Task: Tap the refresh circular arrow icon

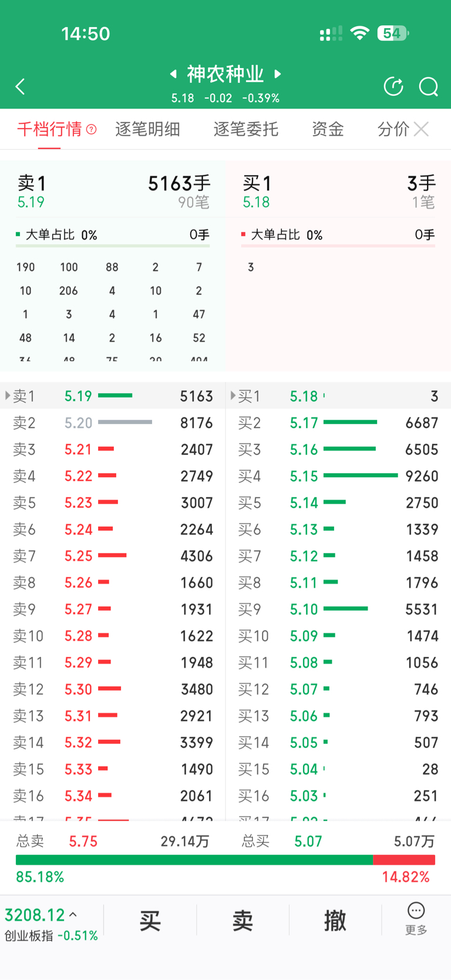Action: click(393, 86)
